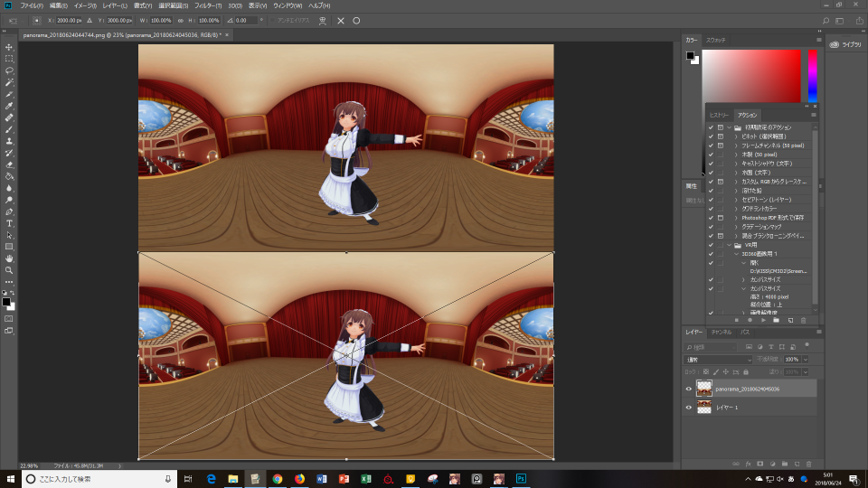Add a layer style via fx icon
Viewport: 868px width, 488px height.
pyautogui.click(x=748, y=465)
